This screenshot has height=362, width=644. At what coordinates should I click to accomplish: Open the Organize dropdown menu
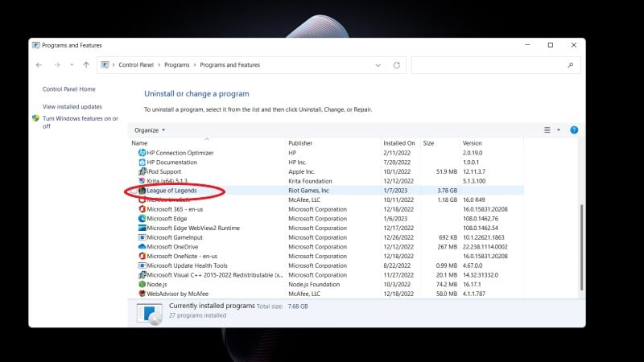(x=150, y=130)
